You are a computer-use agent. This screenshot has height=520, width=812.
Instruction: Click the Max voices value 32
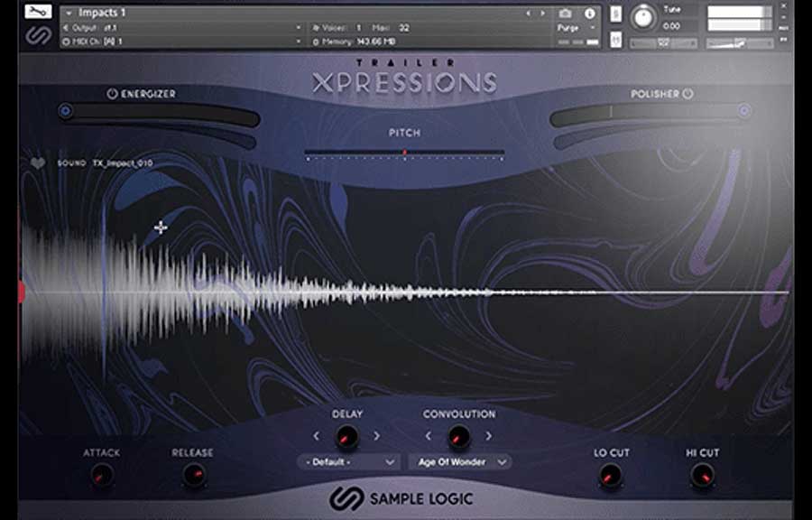pos(404,27)
